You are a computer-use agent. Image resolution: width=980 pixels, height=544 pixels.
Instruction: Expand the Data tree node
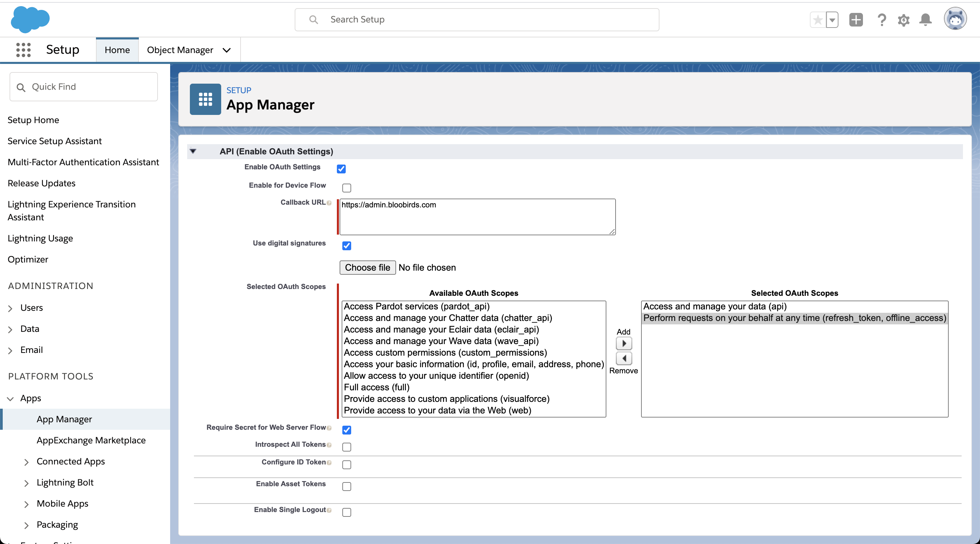pos(10,329)
